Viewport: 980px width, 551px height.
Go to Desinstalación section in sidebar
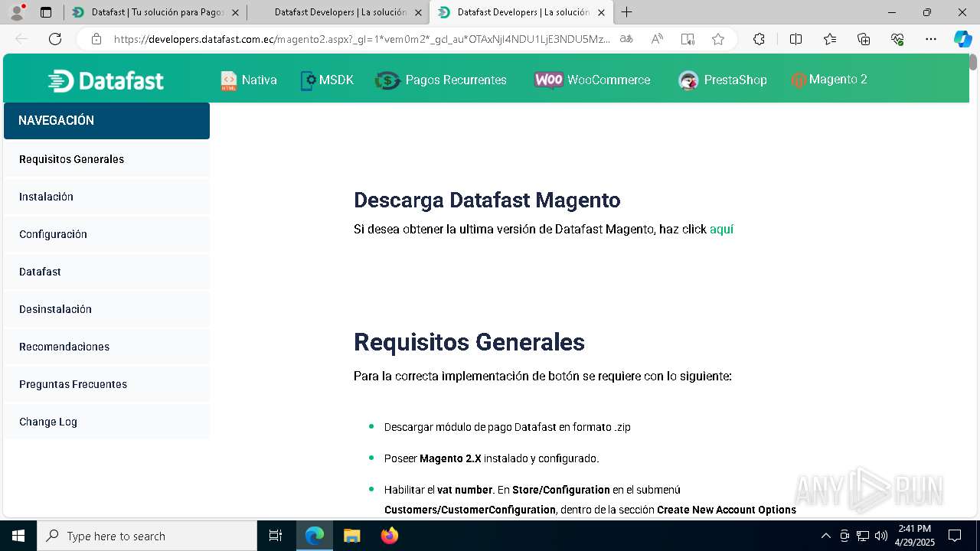point(106,309)
